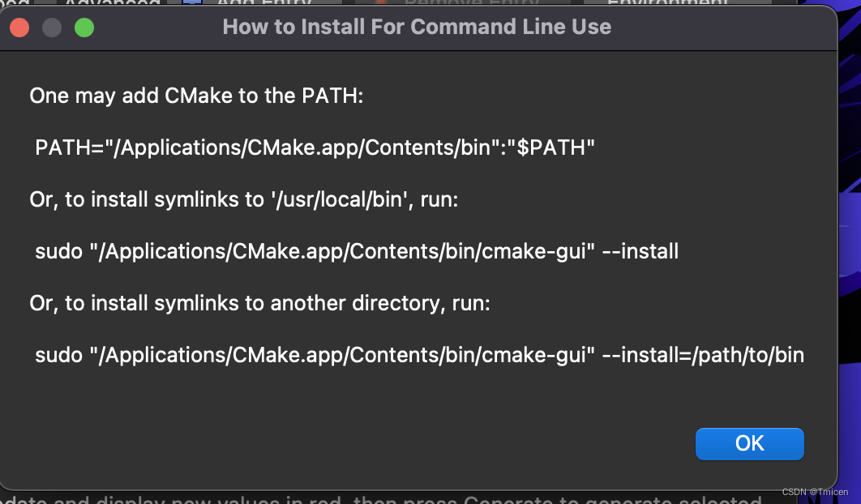Select the install=/path/to/bin command text
This screenshot has height=504, width=861.
[x=419, y=354]
